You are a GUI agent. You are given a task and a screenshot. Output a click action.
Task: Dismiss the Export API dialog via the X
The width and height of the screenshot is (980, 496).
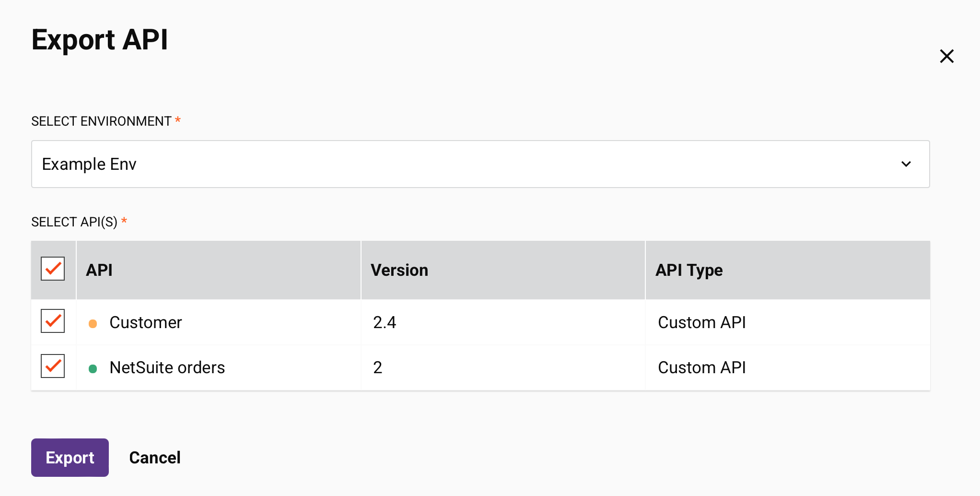946,56
